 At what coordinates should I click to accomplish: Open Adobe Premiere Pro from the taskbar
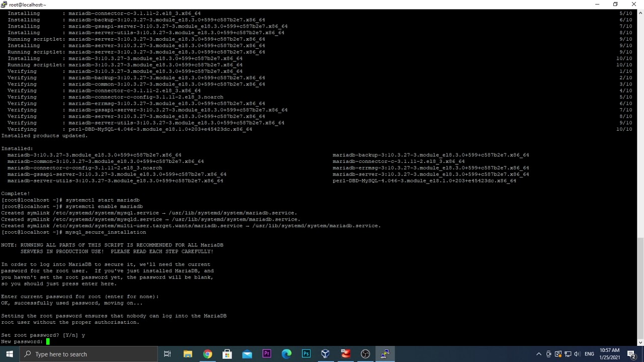click(267, 354)
